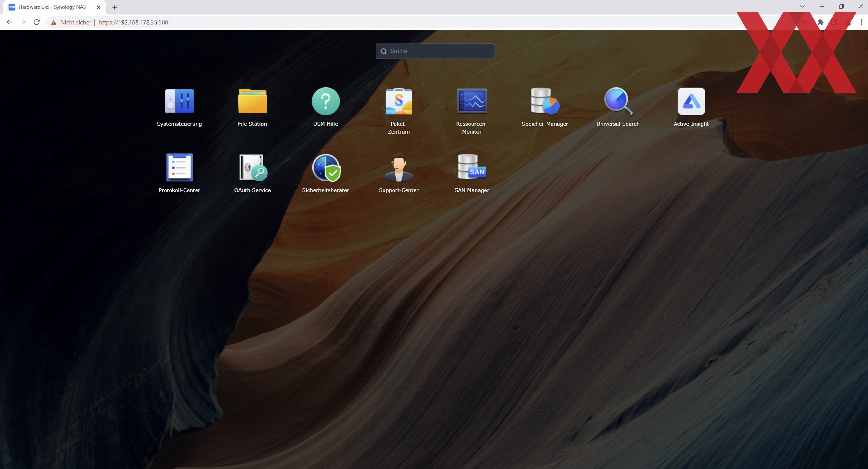Select the address bar URL 192.168.178.35:5001
The image size is (868, 469).
tap(135, 22)
